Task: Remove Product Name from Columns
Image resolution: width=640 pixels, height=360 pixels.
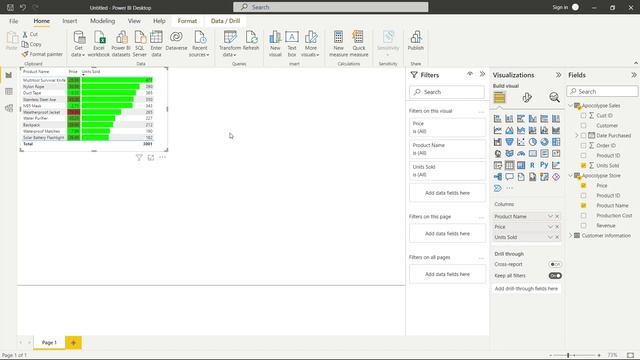Action: click(x=557, y=216)
